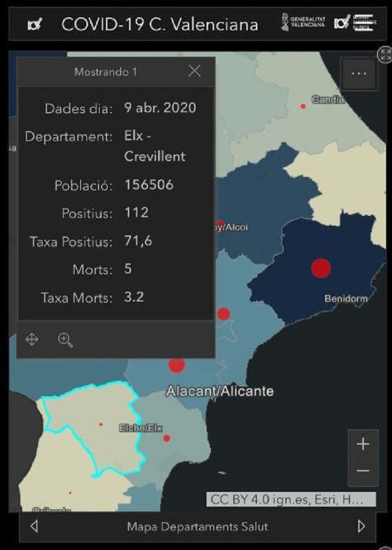Image resolution: width=392 pixels, height=550 pixels.
Task: Advance to next map with right arrow
Action: pos(362,526)
